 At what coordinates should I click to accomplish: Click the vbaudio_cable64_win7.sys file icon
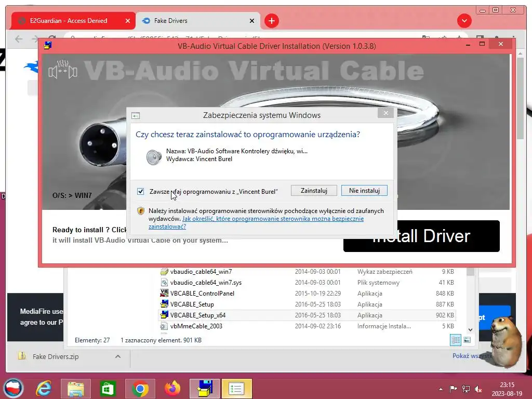click(x=164, y=282)
